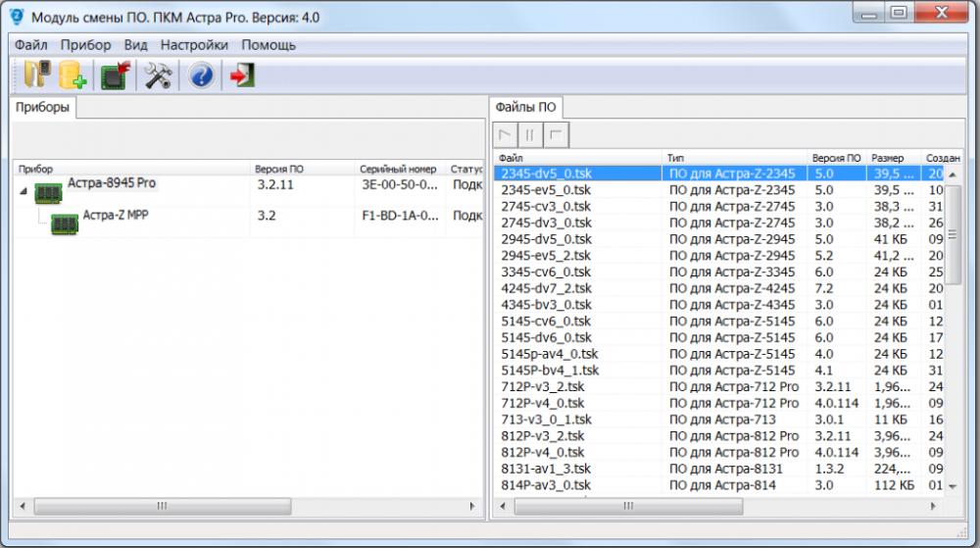Click serial number 3E-00-50-0... cell
Image resolution: width=980 pixels, height=548 pixels.
tap(400, 184)
